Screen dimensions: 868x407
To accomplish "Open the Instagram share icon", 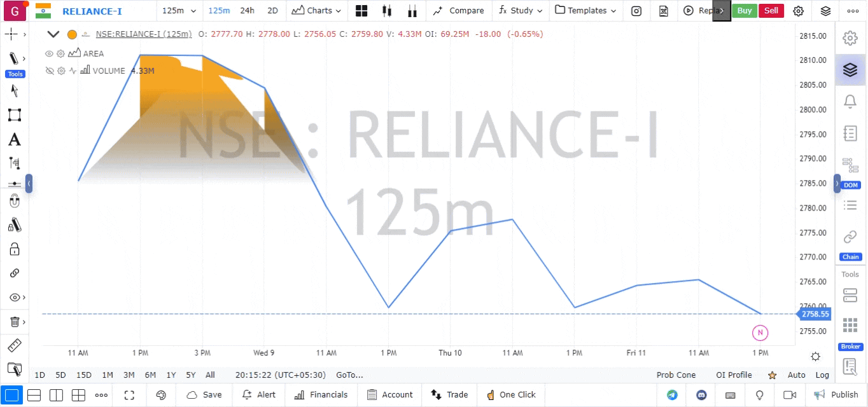I will click(x=636, y=11).
